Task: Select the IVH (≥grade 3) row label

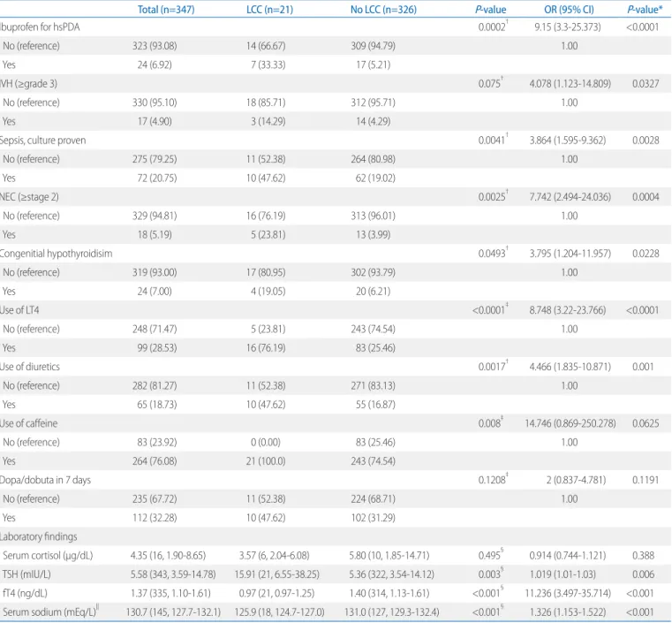Action: pos(28,84)
